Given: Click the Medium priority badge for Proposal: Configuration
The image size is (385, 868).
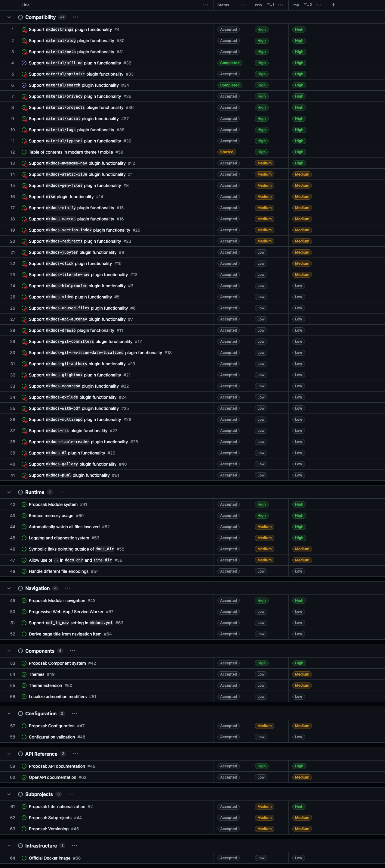Looking at the screenshot, I should point(264,726).
